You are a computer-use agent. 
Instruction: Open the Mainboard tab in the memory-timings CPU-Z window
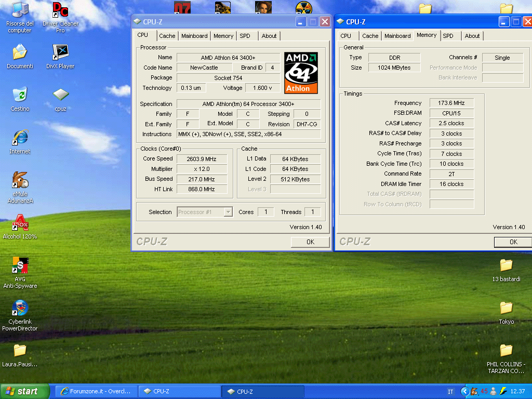pyautogui.click(x=397, y=36)
